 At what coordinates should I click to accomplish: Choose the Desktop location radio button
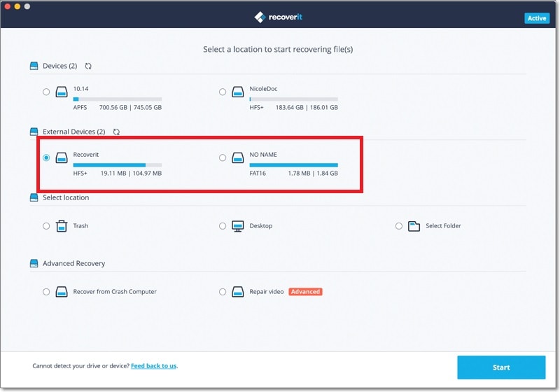223,226
